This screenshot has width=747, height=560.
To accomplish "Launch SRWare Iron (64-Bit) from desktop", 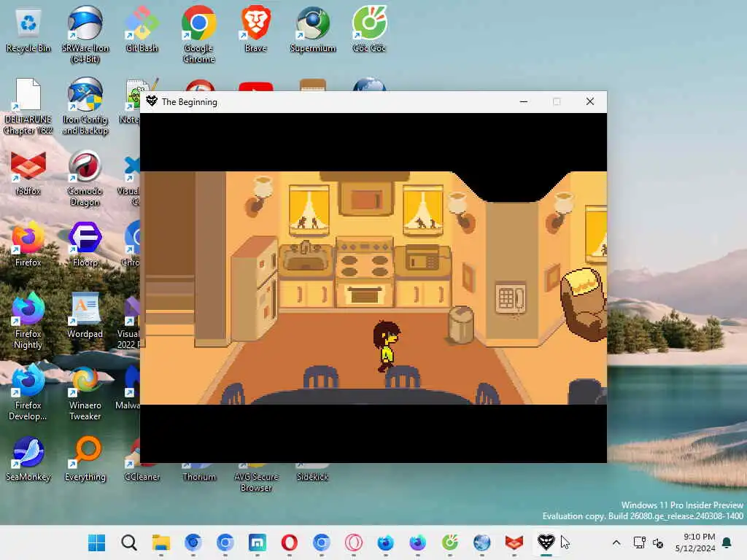I will point(85,34).
